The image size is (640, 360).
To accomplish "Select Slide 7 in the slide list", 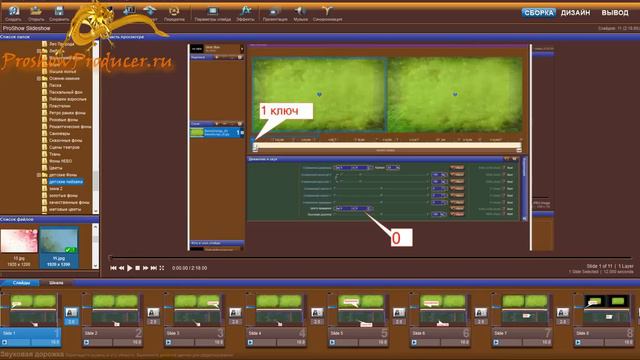I will pos(522,320).
